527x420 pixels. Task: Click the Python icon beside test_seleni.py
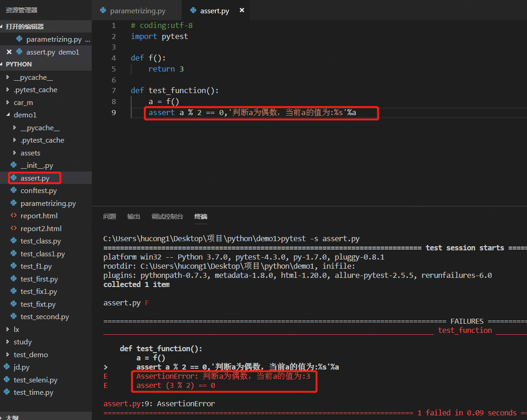(x=6, y=380)
